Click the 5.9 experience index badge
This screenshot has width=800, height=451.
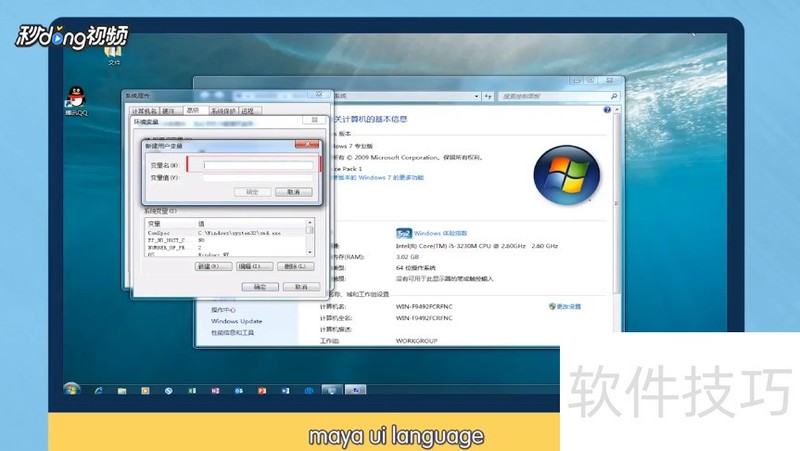coord(404,233)
